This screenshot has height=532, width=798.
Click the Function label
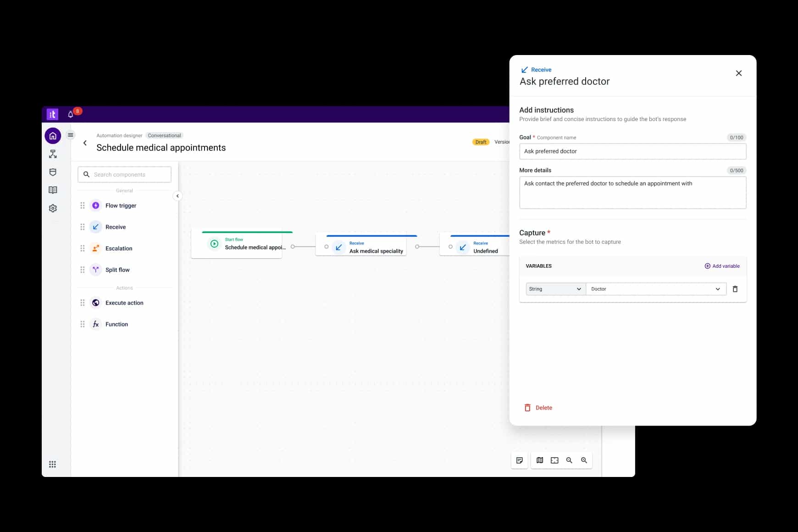pos(116,324)
